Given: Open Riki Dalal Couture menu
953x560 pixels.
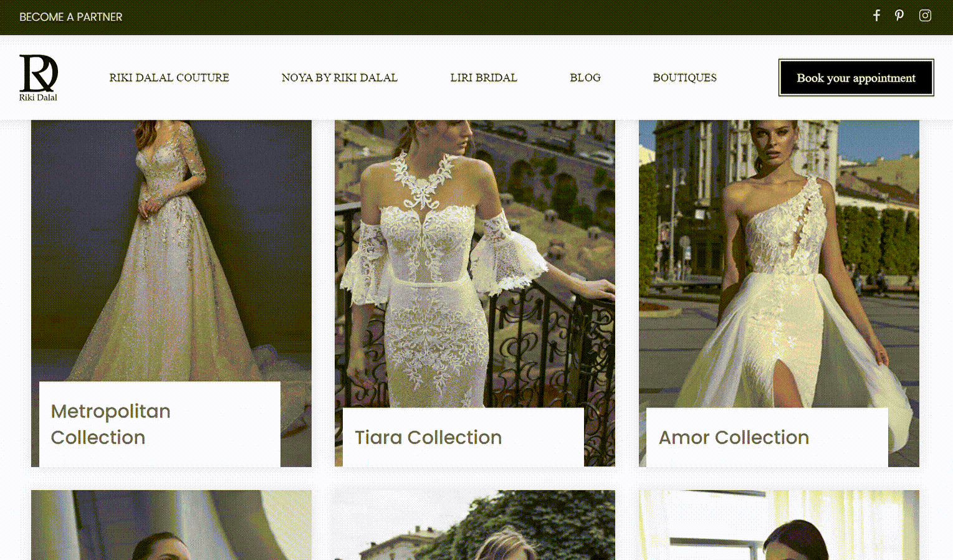Looking at the screenshot, I should tap(169, 78).
